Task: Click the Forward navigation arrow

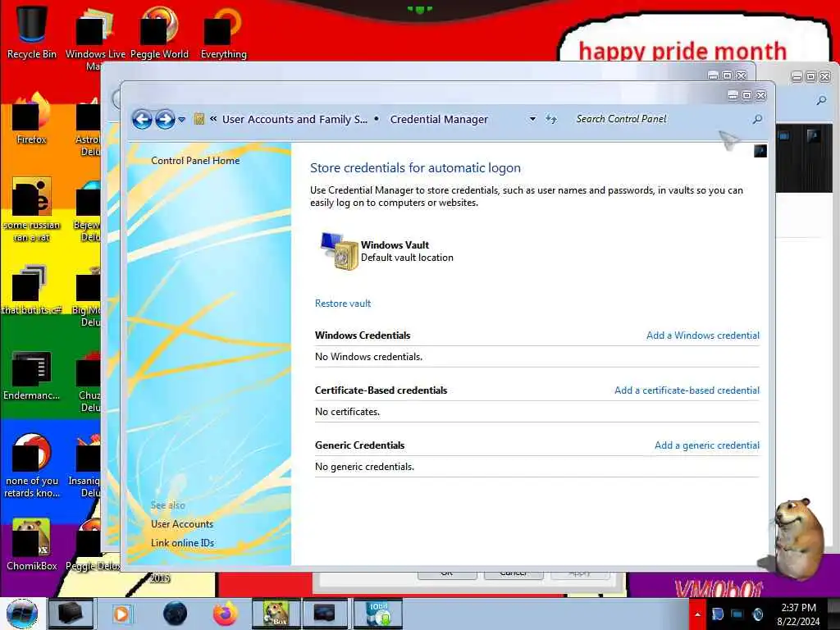Action: coord(165,119)
